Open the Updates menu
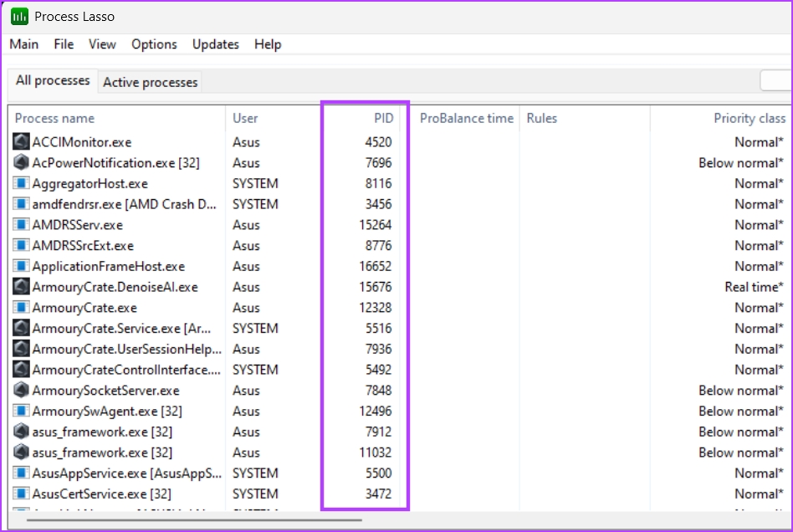Image resolution: width=793 pixels, height=532 pixels. click(215, 44)
